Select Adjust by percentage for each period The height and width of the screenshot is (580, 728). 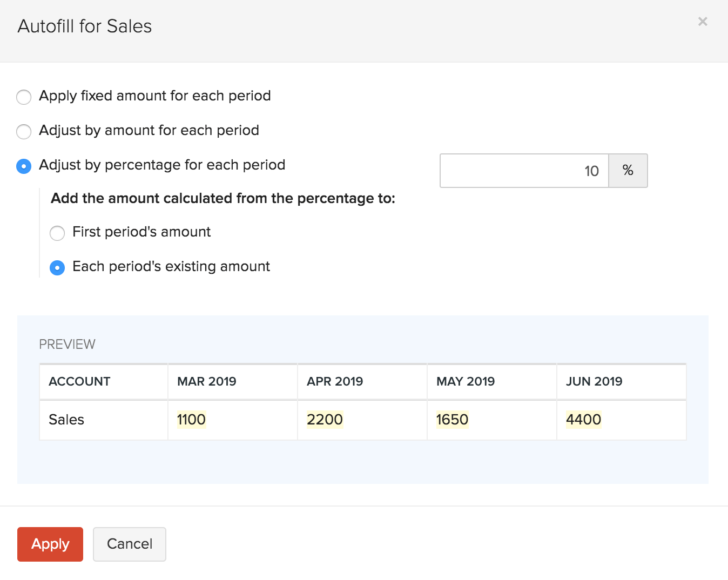24,166
